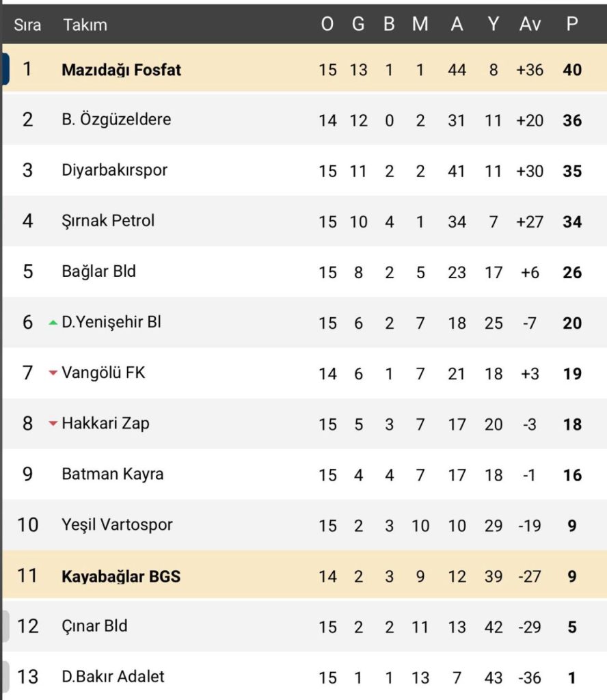
Task: Open Yeşil Vartospor team link
Action: pos(117,524)
